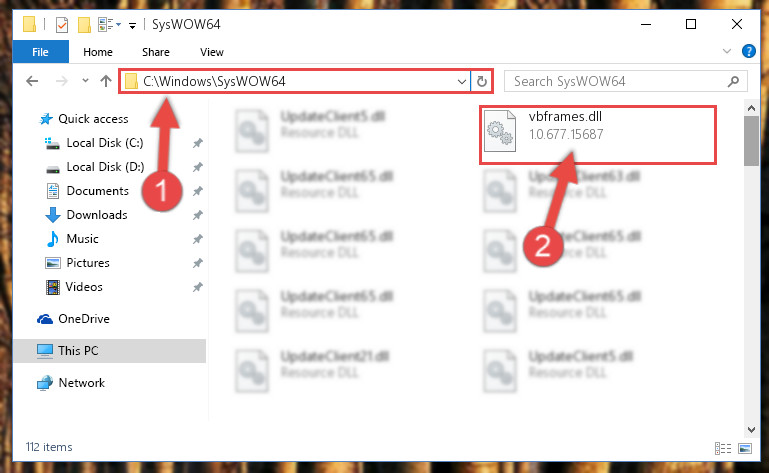Open Explorer help question mark icon
The width and height of the screenshot is (769, 473).
click(748, 51)
